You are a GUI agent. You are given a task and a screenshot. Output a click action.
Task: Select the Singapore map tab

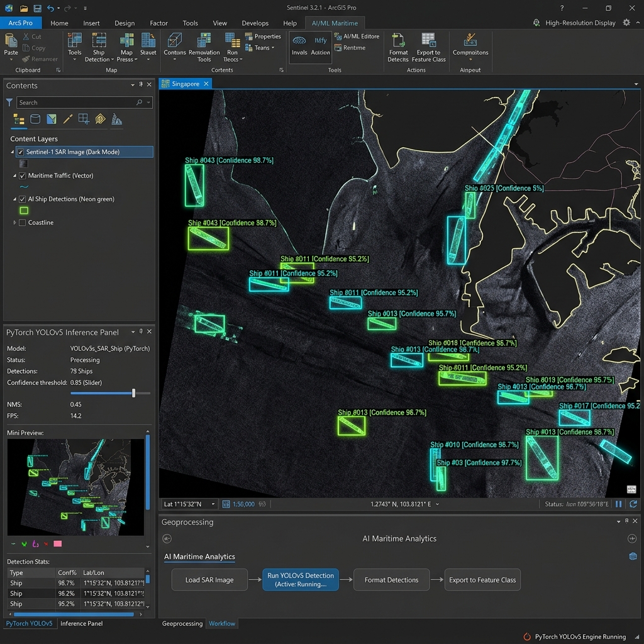tap(186, 84)
